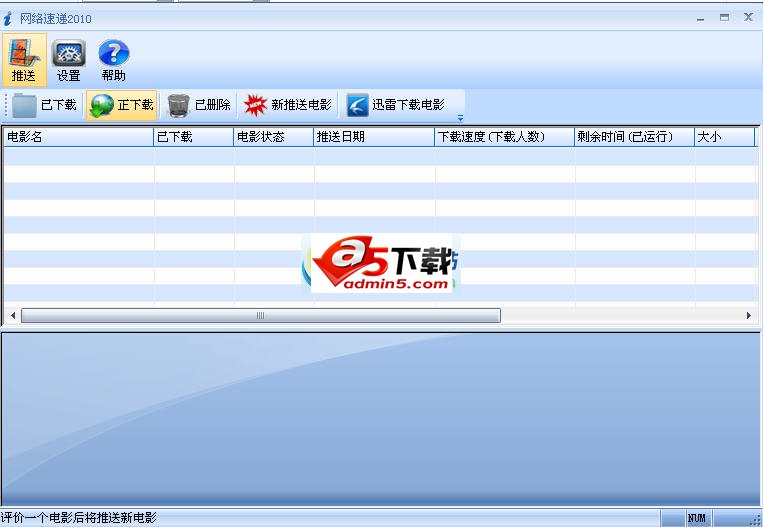Screen dimensions: 763x527
Task: Show the 已下载 folder list
Action: [x=44, y=105]
